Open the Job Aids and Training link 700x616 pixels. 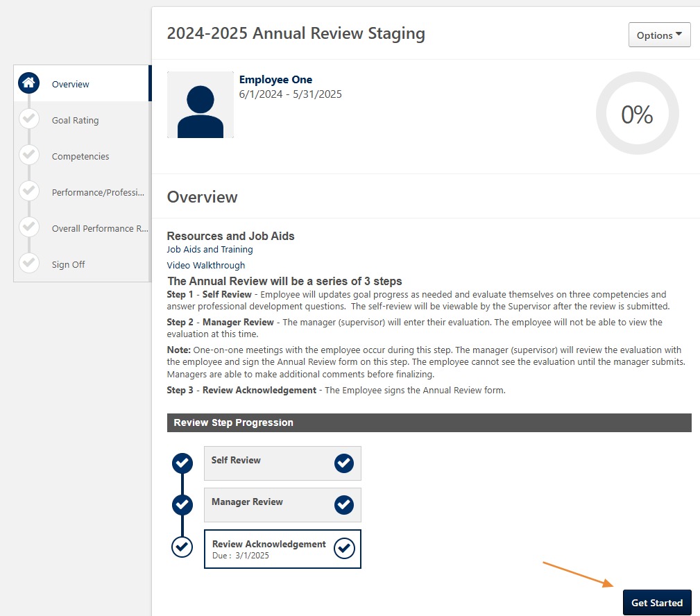point(210,250)
